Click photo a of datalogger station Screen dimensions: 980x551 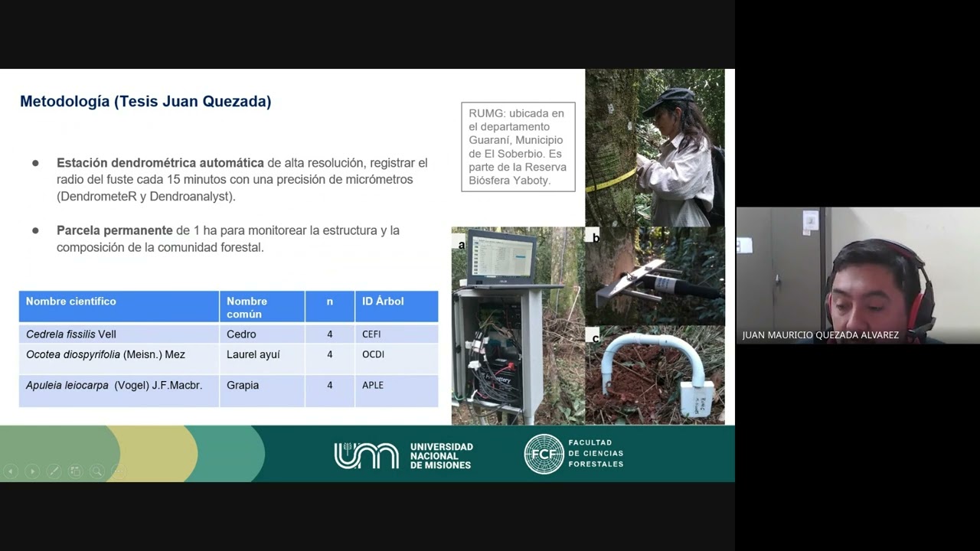tap(518, 326)
